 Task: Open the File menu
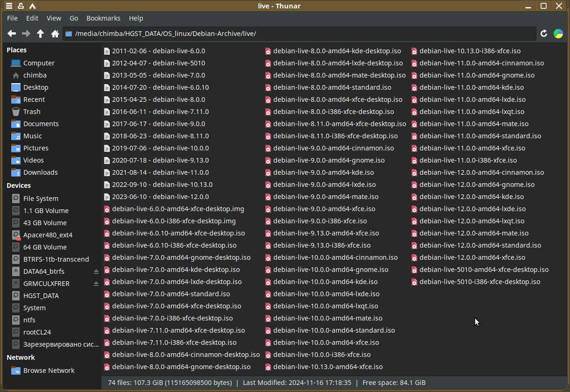pos(12,18)
